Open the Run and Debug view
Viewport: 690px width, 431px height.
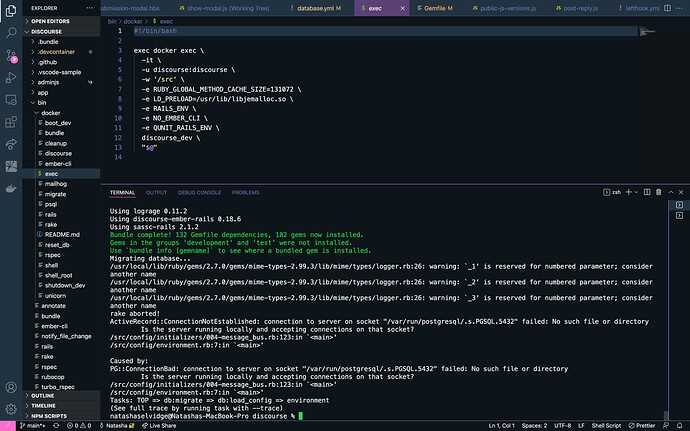pos(11,77)
